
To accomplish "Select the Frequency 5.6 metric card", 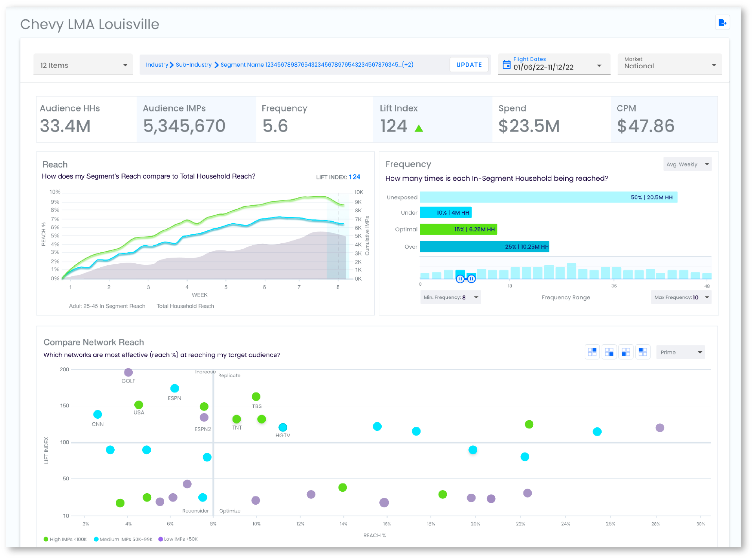I will (x=315, y=119).
